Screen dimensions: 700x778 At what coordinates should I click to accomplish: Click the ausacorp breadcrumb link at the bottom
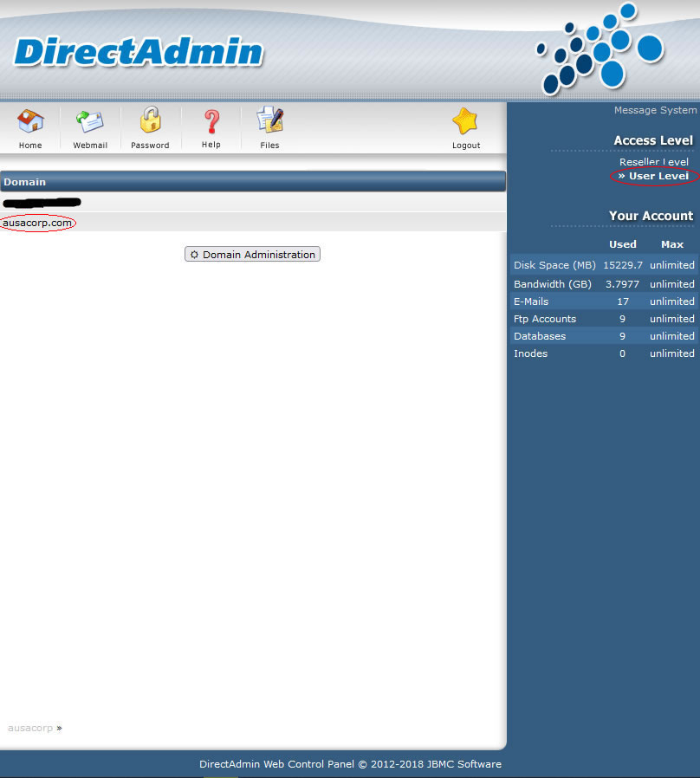(30, 728)
